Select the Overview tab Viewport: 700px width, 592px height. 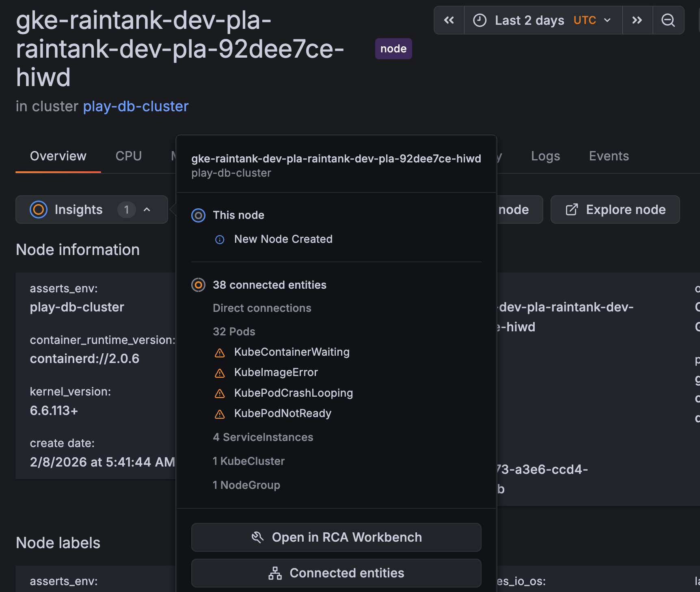tap(58, 156)
